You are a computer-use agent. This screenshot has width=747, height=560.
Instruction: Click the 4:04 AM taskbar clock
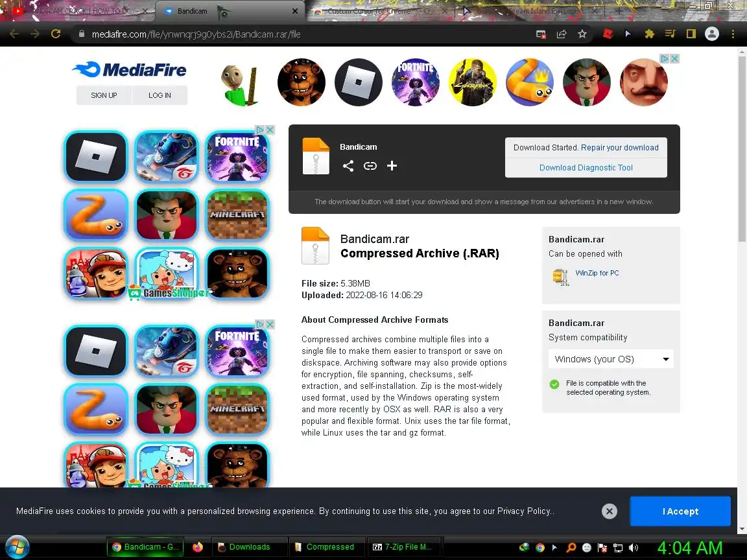[690, 548]
